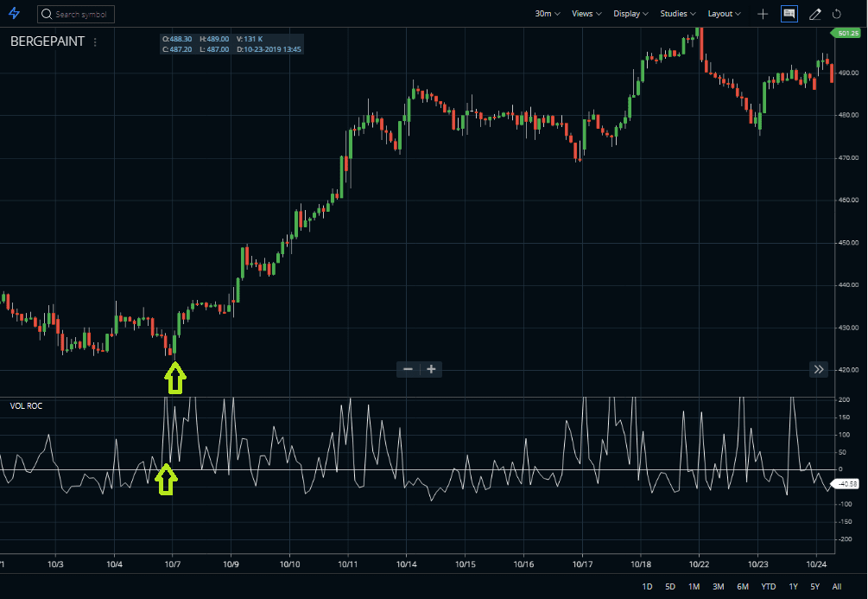This screenshot has width=868, height=599.
Task: Zoom in with the plus button
Action: [x=431, y=369]
